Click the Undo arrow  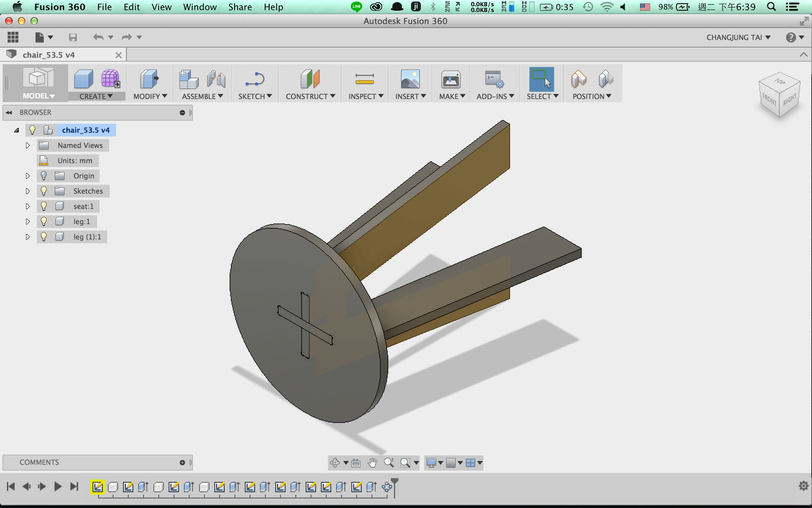point(98,37)
